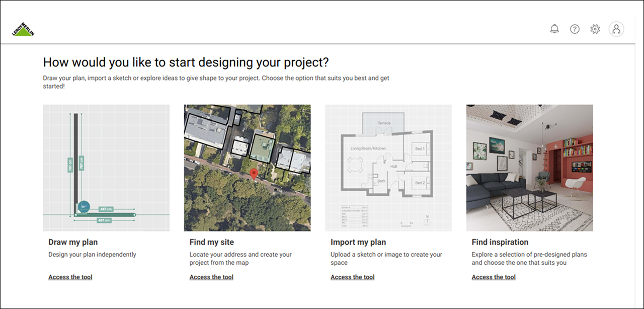Click the Find inspiration title

(500, 242)
